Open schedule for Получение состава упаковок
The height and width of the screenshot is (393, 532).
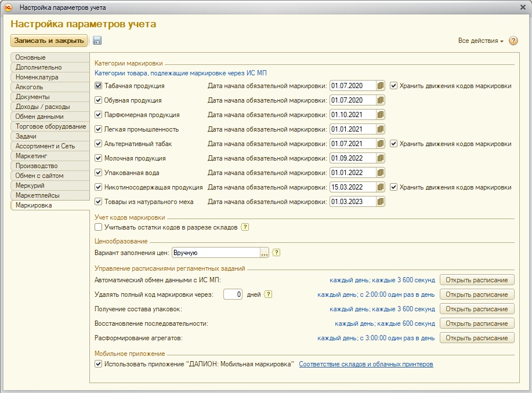click(x=477, y=309)
